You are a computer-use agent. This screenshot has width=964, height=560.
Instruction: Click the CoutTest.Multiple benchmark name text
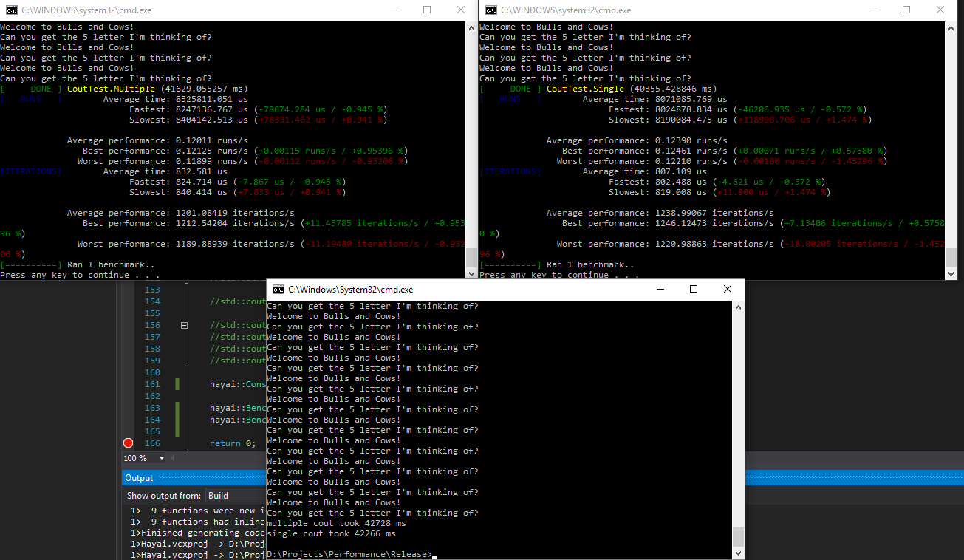coord(111,89)
